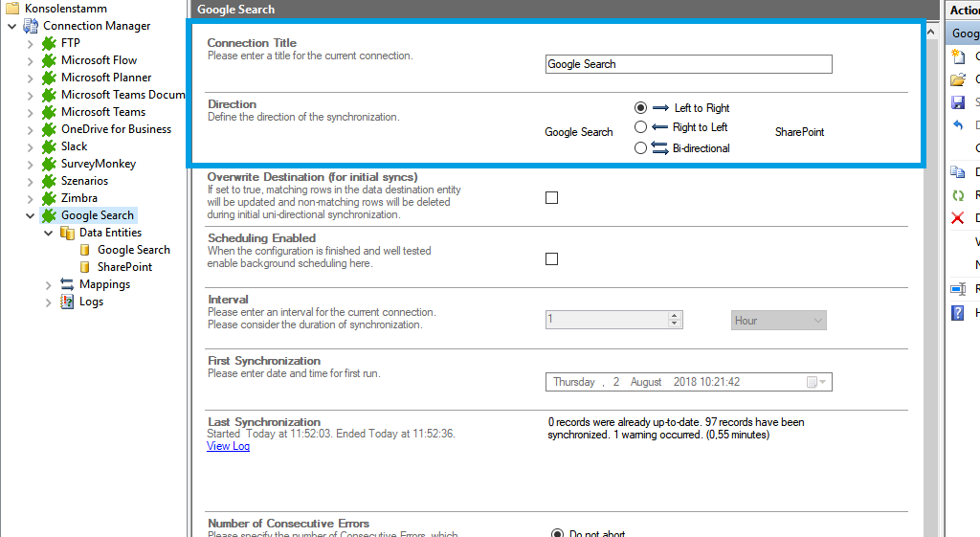Viewport: 980px width, 537px height.
Task: Click the green refresh arrows action icon
Action: (x=958, y=195)
